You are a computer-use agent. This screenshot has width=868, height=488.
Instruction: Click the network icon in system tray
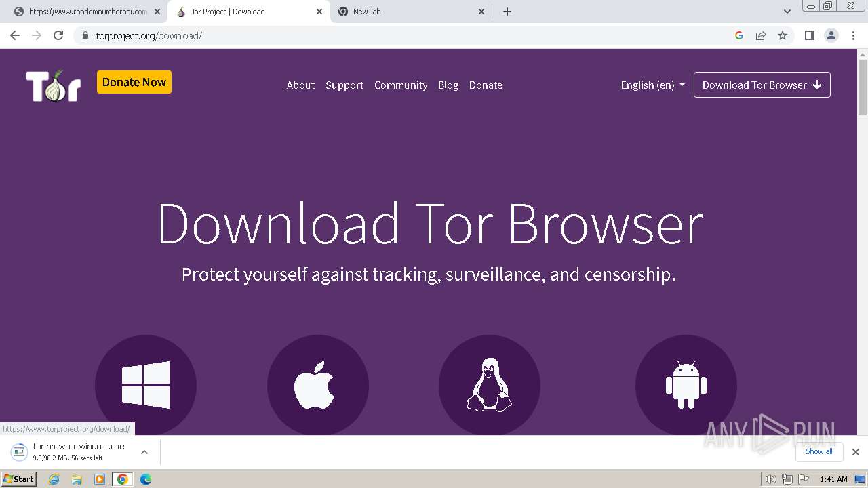click(787, 479)
